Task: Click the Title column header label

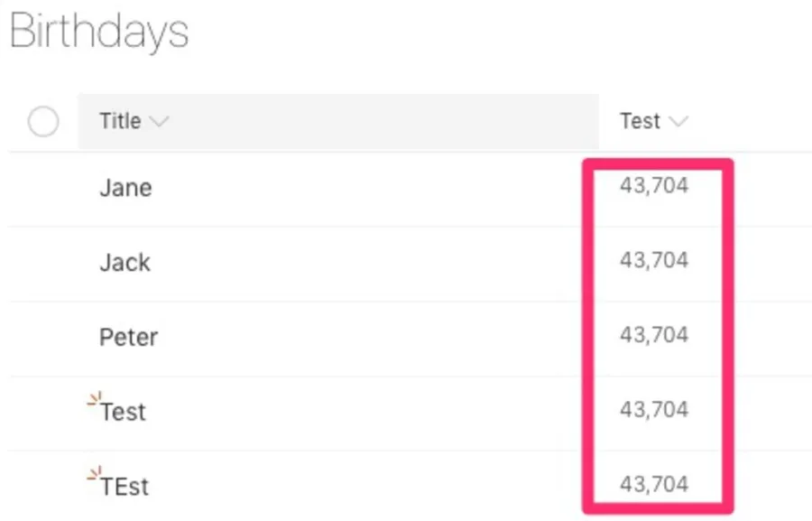Action: click(120, 121)
